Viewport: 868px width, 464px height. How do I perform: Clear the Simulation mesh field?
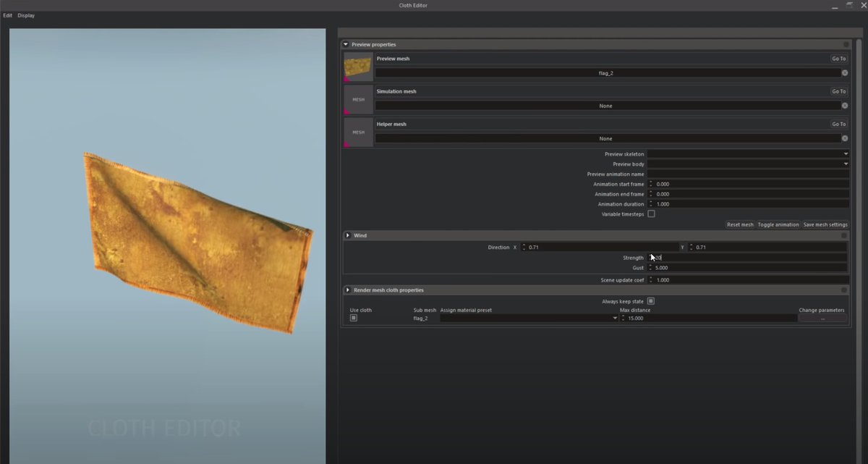(845, 106)
